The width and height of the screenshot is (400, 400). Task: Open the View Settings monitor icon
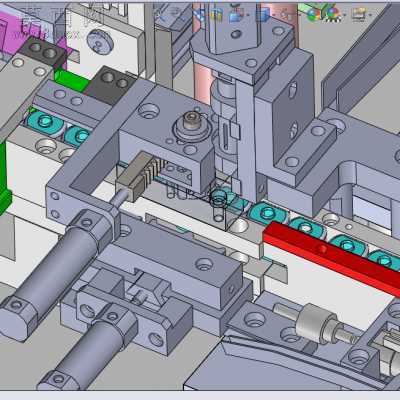(x=359, y=15)
